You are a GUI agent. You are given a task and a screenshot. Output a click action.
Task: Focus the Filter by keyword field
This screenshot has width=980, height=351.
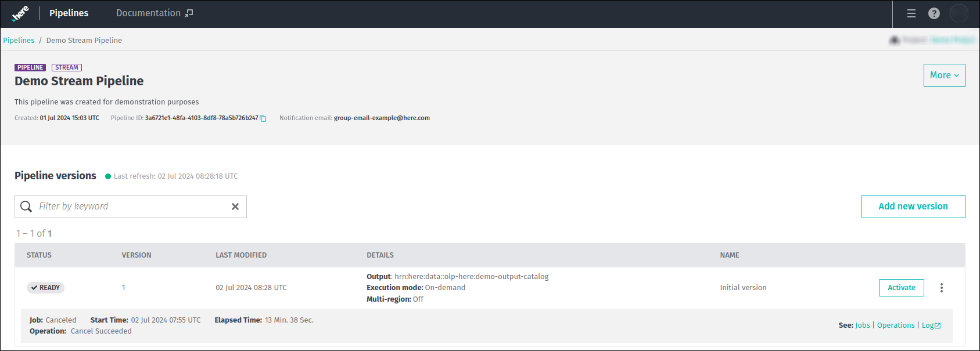tap(131, 207)
